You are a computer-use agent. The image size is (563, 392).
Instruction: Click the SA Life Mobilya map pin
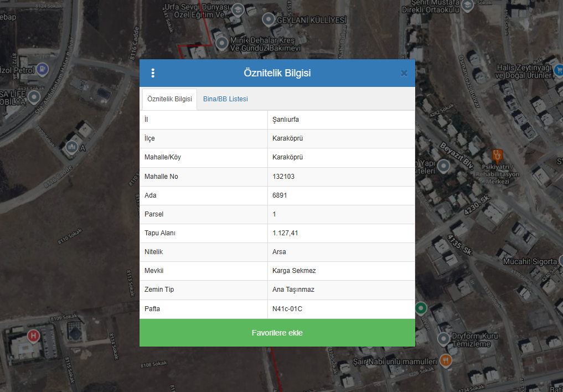[34, 97]
